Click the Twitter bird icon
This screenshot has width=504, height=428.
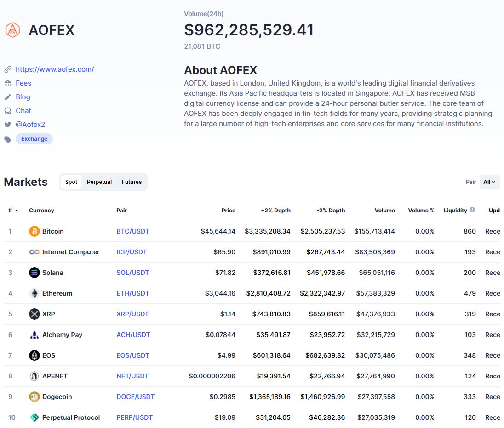(8, 125)
